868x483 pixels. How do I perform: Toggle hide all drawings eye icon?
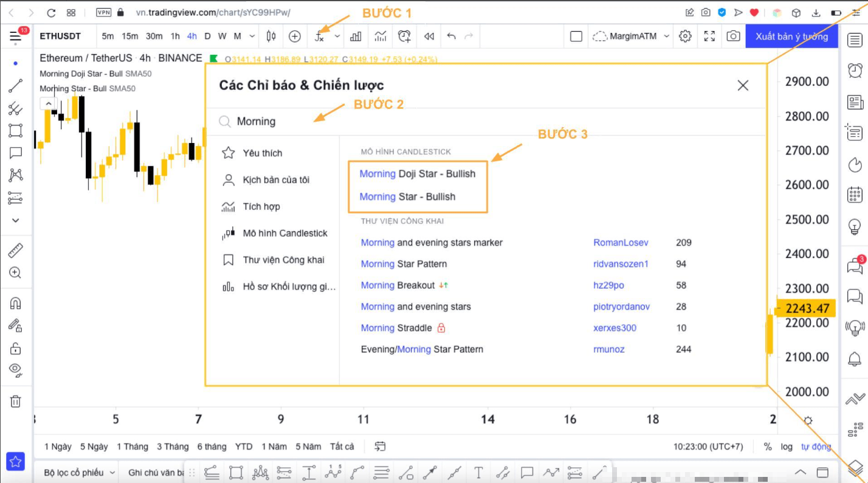coord(15,370)
